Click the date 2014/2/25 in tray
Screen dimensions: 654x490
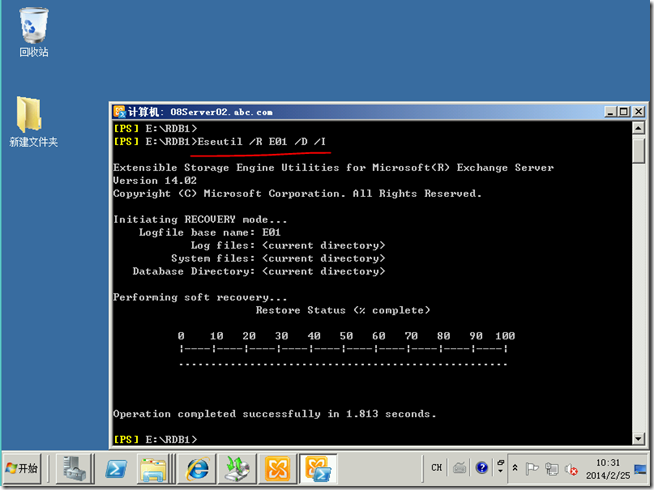point(608,475)
